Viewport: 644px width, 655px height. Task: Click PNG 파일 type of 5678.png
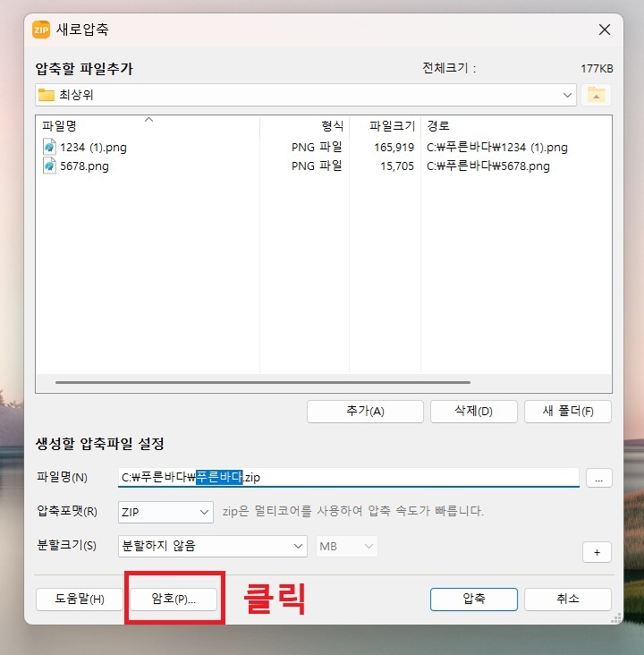pyautogui.click(x=317, y=166)
